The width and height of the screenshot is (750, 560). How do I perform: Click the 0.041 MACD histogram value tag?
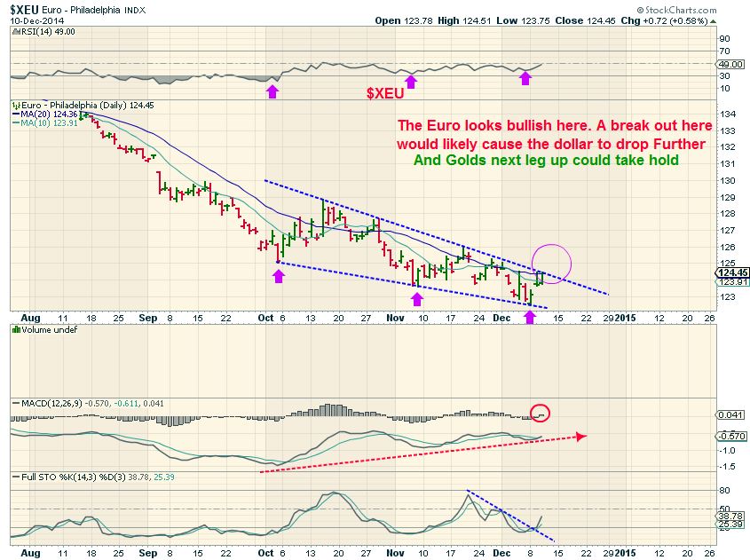pyautogui.click(x=730, y=414)
